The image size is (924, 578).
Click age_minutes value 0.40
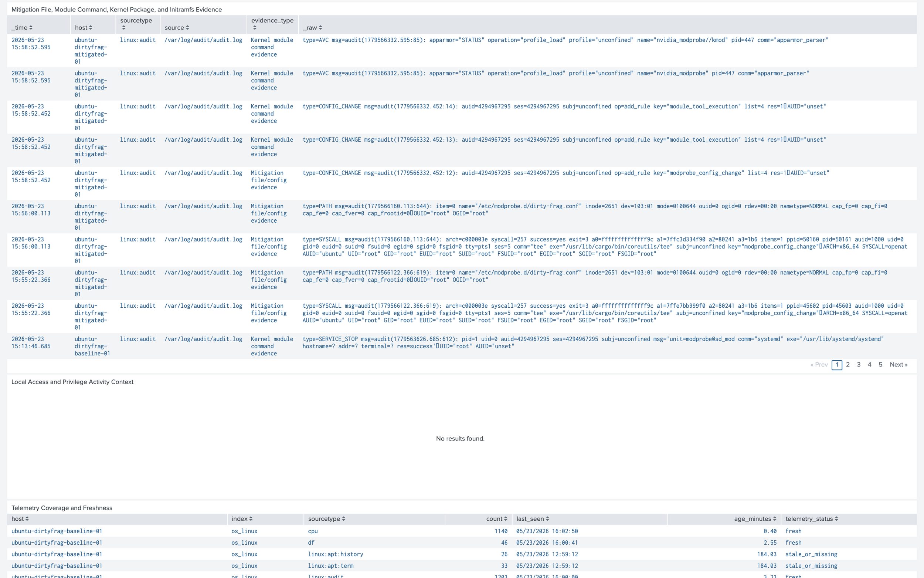[x=770, y=531]
